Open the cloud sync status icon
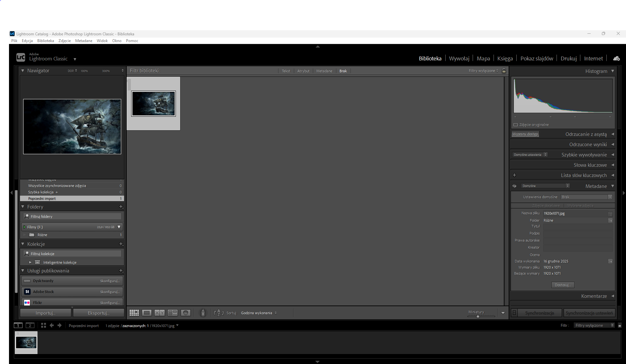This screenshot has height=364, width=626. pyautogui.click(x=616, y=58)
